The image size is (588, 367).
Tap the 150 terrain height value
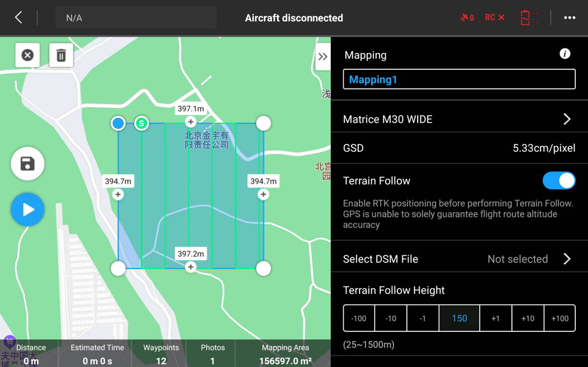[x=459, y=318]
